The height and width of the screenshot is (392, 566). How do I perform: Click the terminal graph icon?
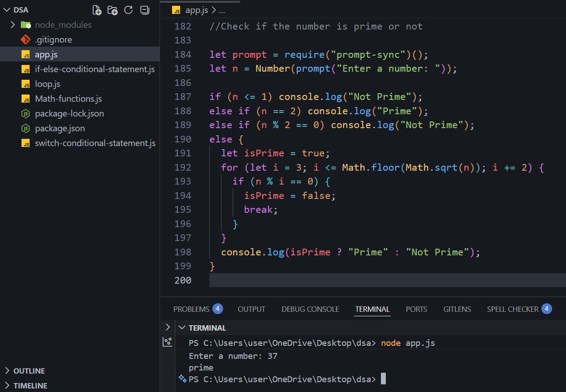pyautogui.click(x=167, y=342)
